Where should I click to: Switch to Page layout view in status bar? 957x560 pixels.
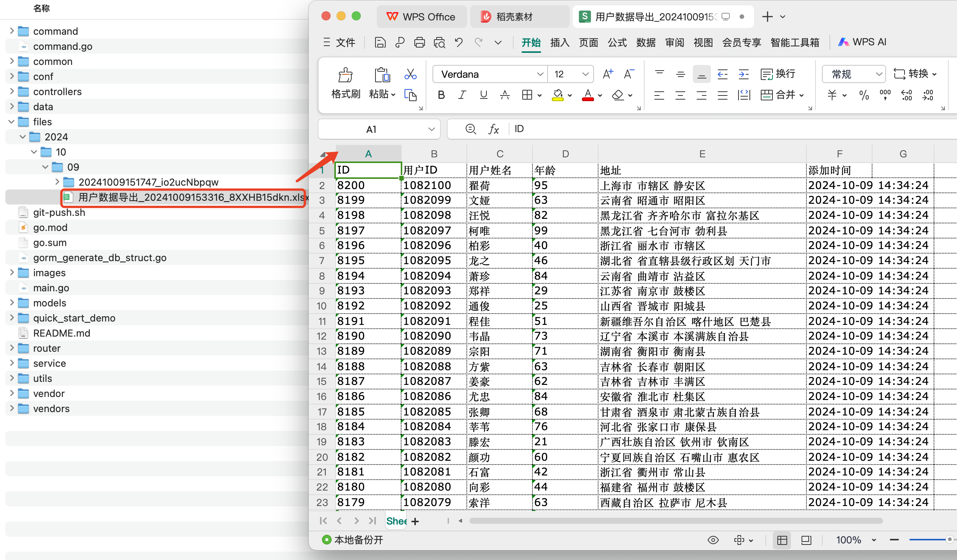point(806,540)
